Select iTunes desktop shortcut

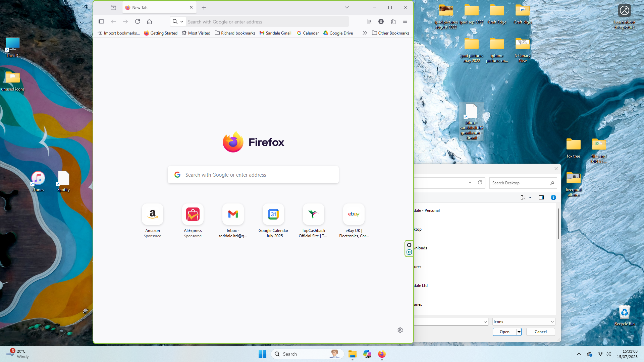click(x=38, y=181)
